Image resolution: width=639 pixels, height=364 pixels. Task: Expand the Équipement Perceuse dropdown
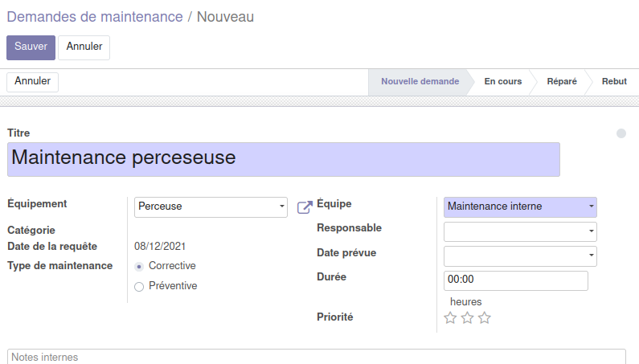tap(211, 207)
